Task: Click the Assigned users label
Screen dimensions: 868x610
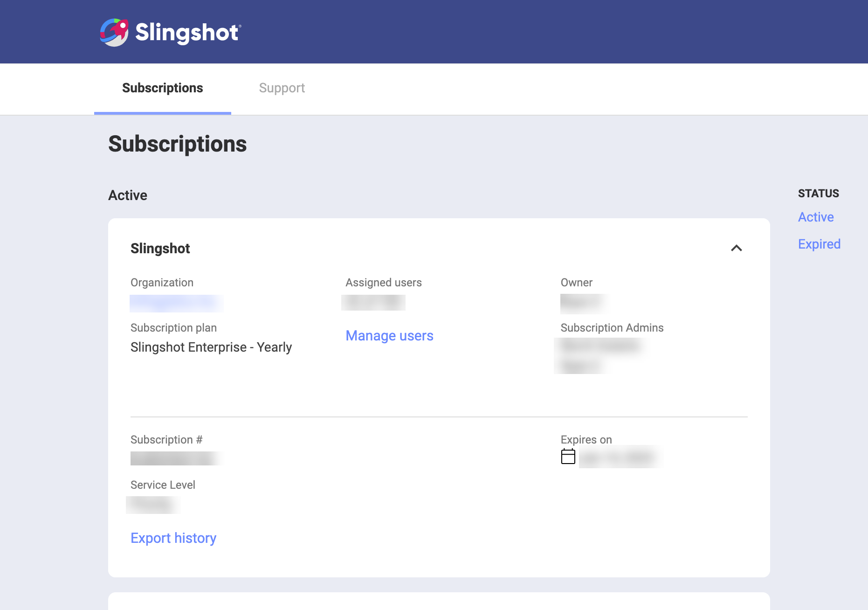Action: [384, 283]
